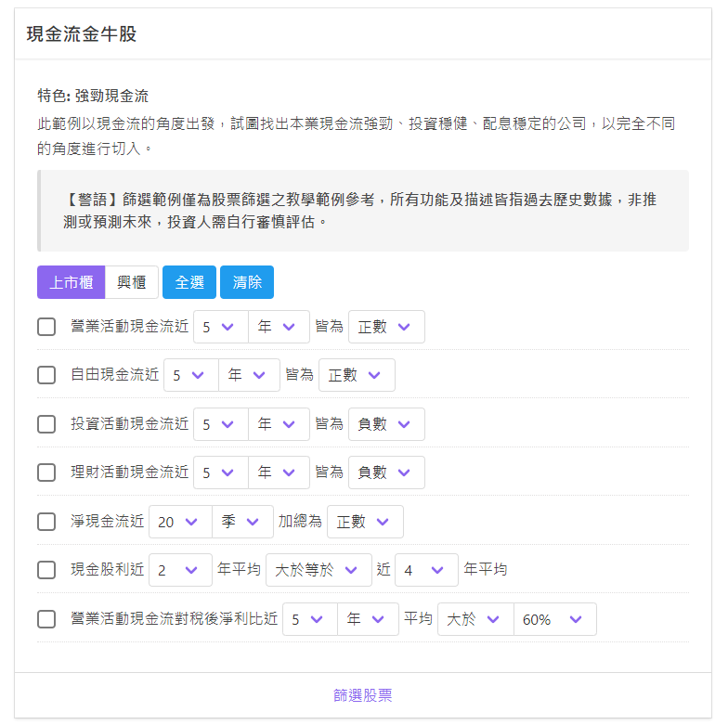This screenshot has height=725, width=728.
Task: Open the 篩選股票 link
Action: 363,695
